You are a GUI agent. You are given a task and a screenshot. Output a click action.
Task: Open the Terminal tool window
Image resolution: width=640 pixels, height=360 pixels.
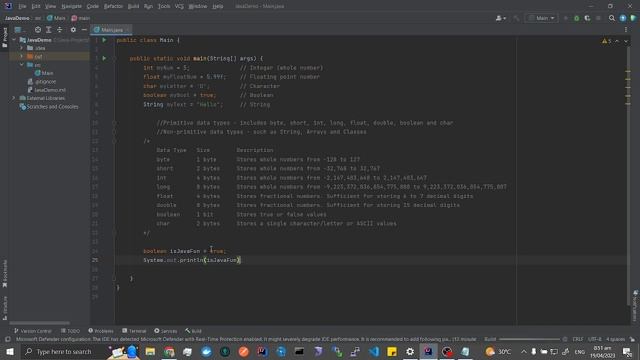[x=134, y=331]
